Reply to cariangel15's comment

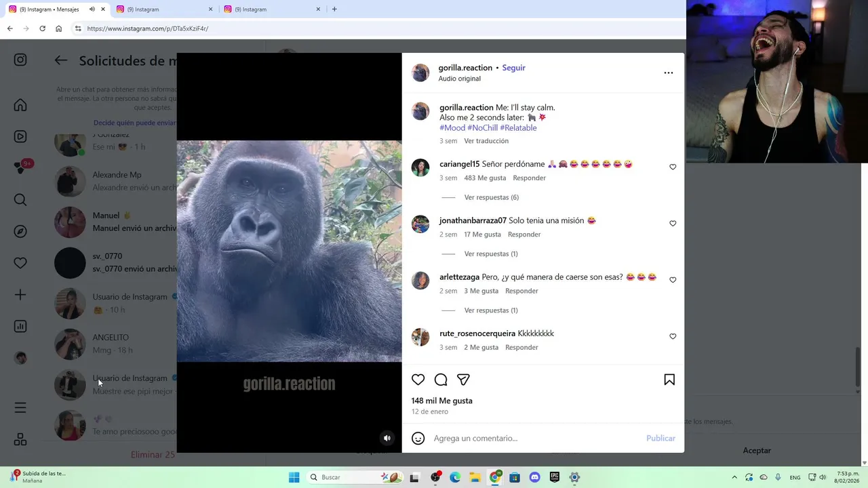(x=529, y=178)
